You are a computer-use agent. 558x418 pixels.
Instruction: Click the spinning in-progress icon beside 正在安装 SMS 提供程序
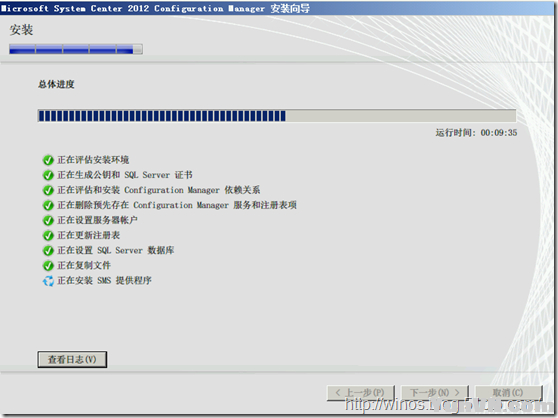pyautogui.click(x=48, y=281)
